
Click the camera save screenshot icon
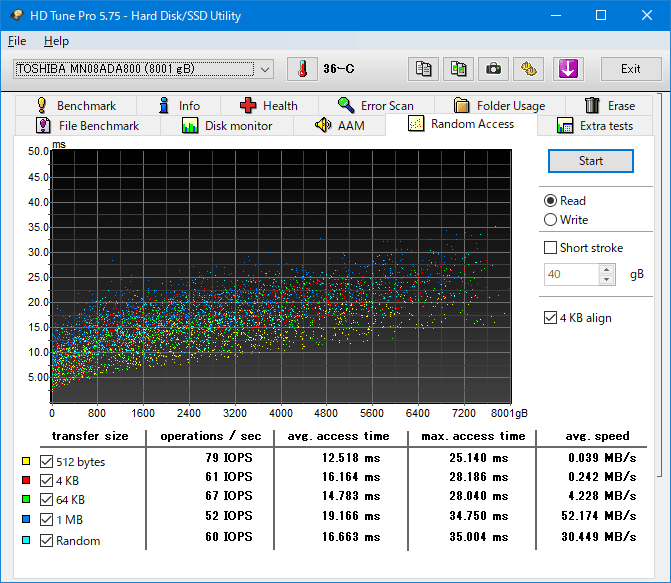click(x=493, y=69)
